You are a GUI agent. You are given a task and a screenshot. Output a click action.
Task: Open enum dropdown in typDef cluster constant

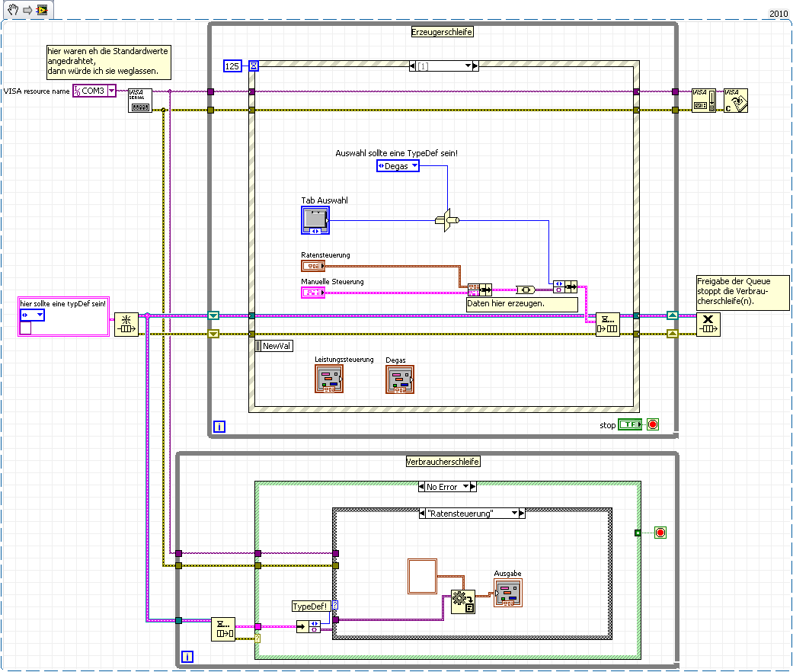pos(39,315)
